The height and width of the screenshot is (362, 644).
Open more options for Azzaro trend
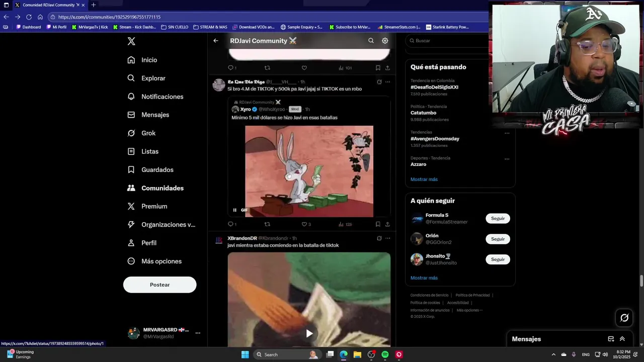(507, 159)
